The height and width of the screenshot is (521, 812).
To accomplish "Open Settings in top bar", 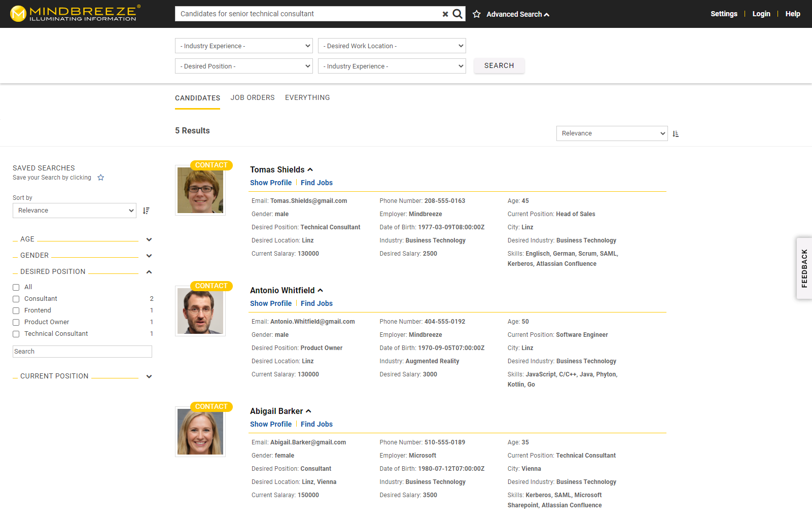I will (724, 14).
